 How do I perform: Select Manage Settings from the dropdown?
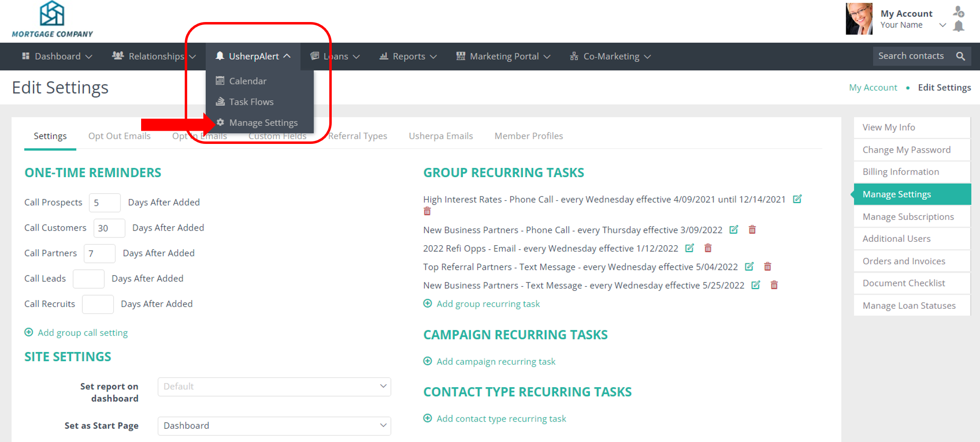click(264, 122)
